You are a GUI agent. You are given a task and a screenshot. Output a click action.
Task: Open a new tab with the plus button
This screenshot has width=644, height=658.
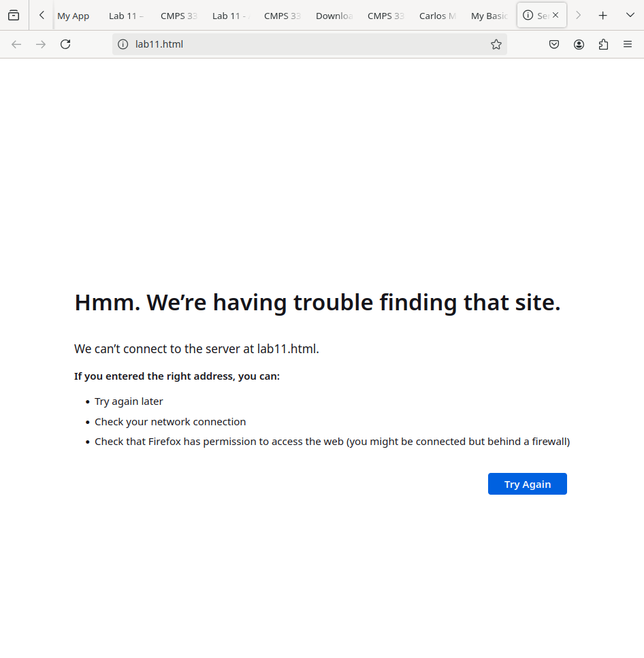click(602, 15)
